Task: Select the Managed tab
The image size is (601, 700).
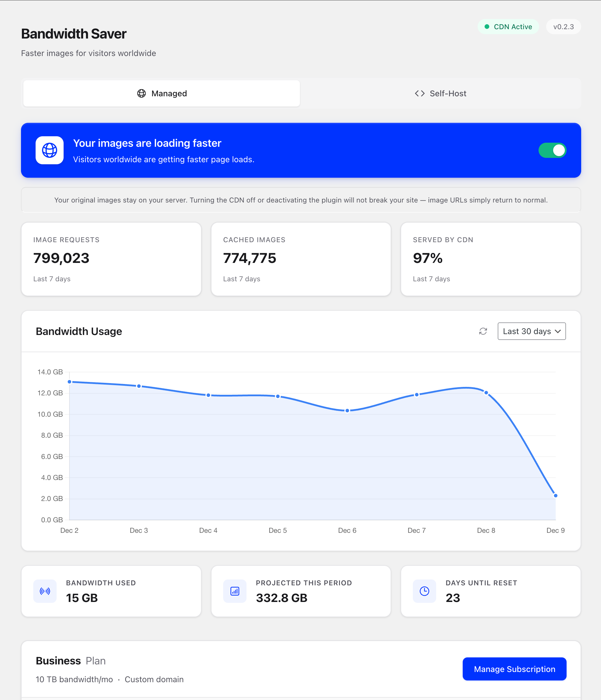Action: pyautogui.click(x=162, y=93)
